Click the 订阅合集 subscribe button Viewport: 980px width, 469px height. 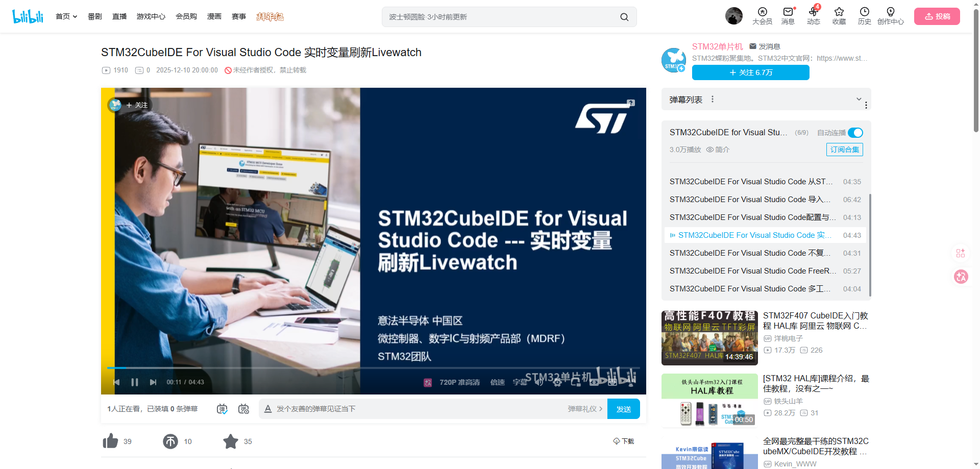tap(845, 150)
